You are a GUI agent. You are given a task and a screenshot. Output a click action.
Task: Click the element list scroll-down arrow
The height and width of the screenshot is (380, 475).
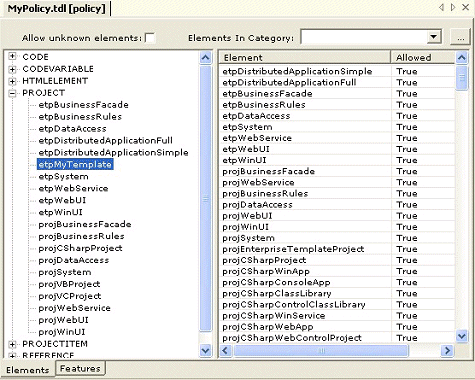click(462, 335)
